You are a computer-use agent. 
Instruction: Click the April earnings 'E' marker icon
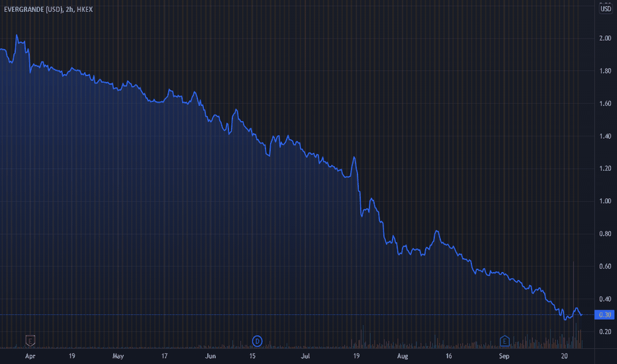point(30,340)
